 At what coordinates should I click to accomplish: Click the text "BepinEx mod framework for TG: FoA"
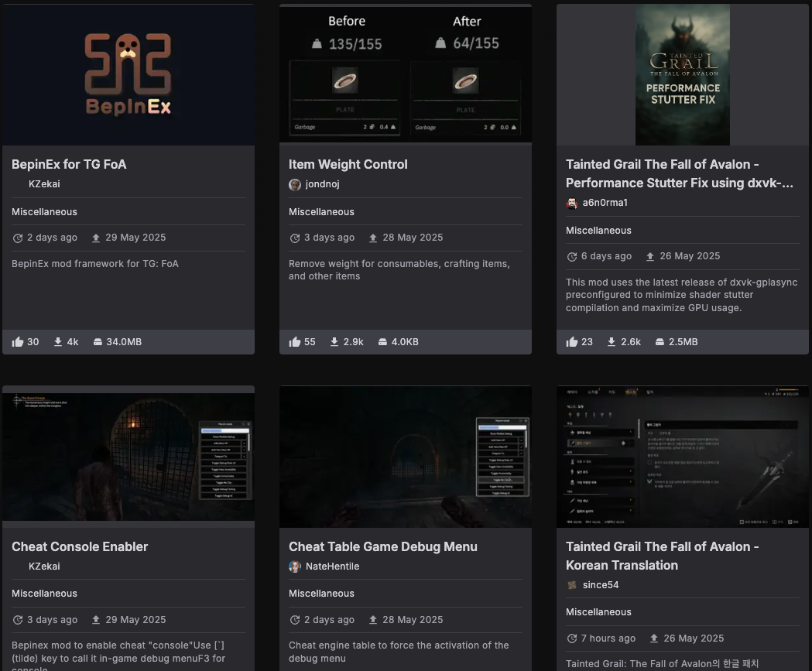click(95, 264)
